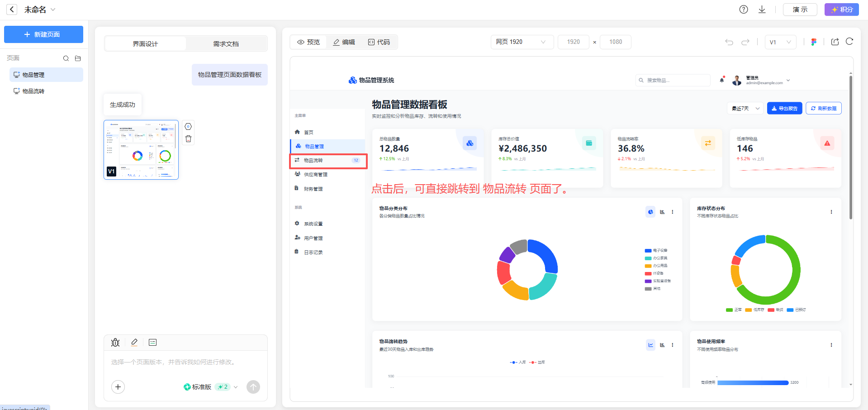
Task: Delete the generated version with trash icon
Action: point(189,139)
